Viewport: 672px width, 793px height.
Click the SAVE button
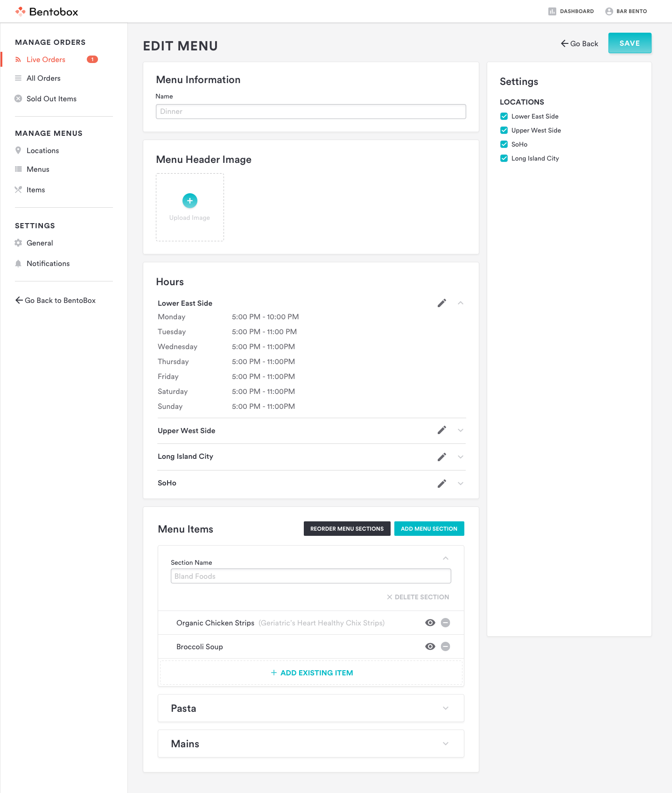pyautogui.click(x=630, y=43)
